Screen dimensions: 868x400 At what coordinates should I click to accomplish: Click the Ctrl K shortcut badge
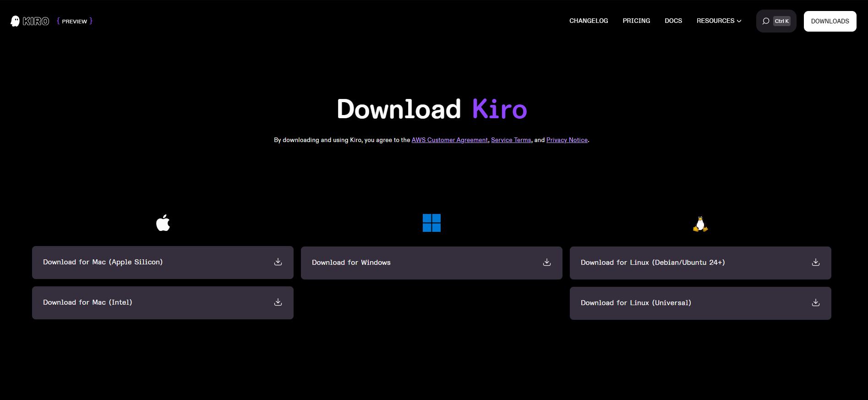coord(781,21)
